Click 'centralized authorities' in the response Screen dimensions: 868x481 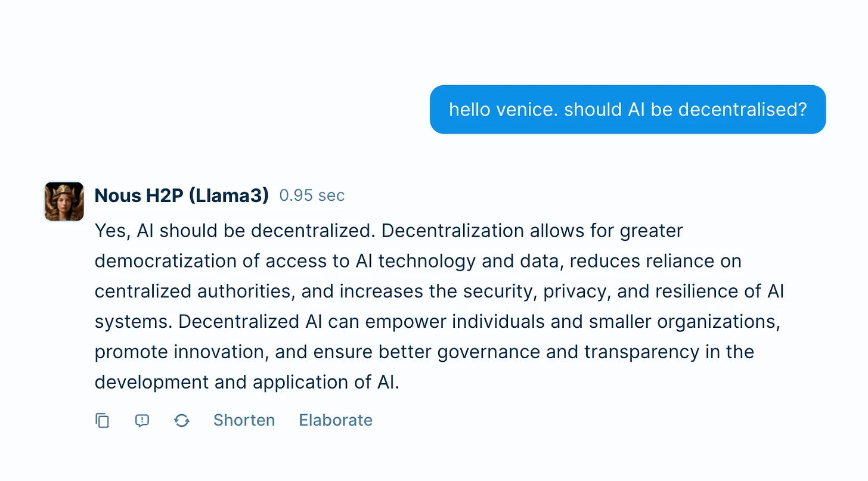click(194, 291)
